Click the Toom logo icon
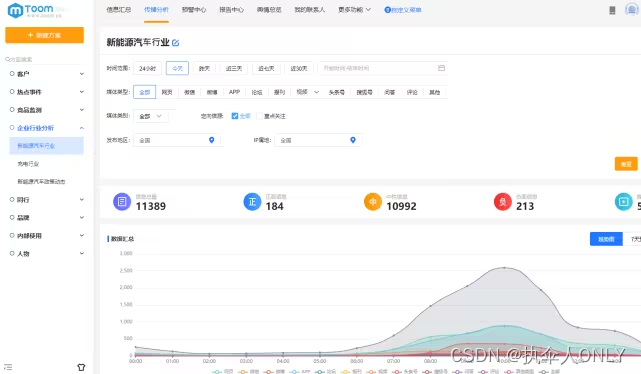Screen dimensions: 641x374 tap(15, 10)
